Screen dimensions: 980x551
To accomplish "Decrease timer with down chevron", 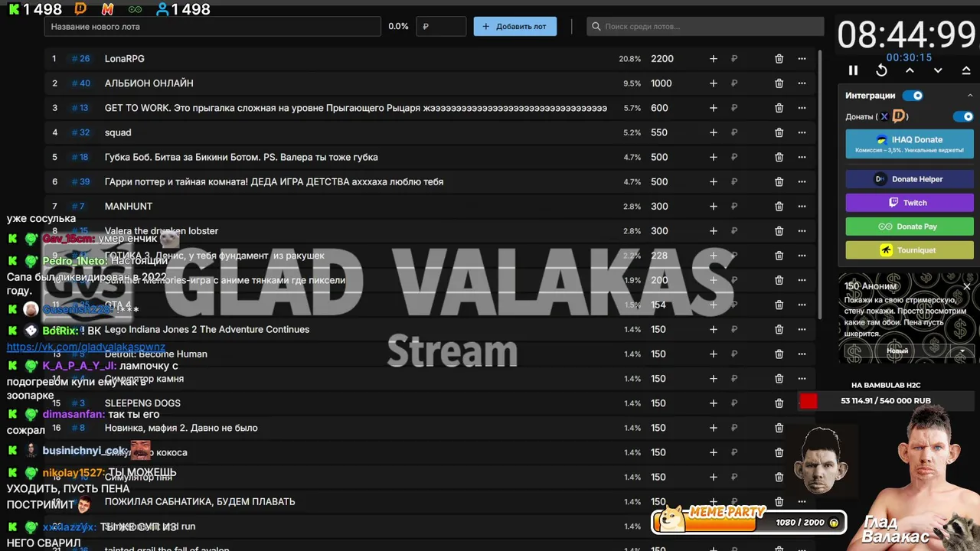I will (938, 70).
